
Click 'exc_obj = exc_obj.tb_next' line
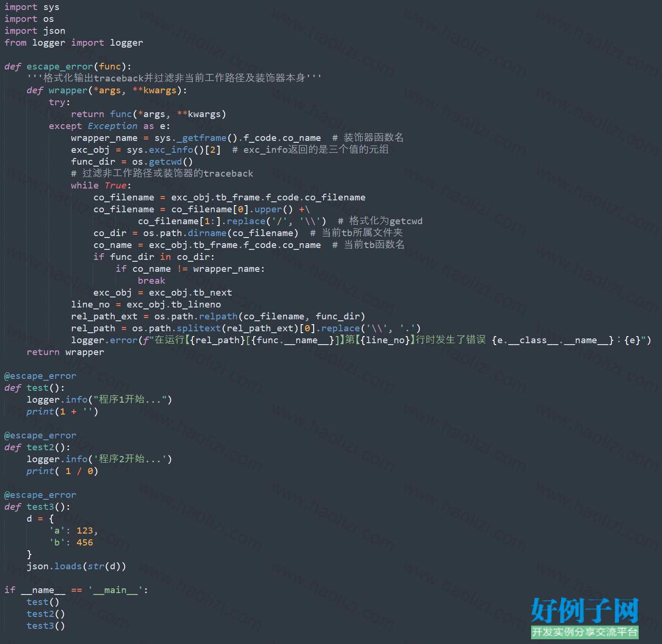pos(163,293)
